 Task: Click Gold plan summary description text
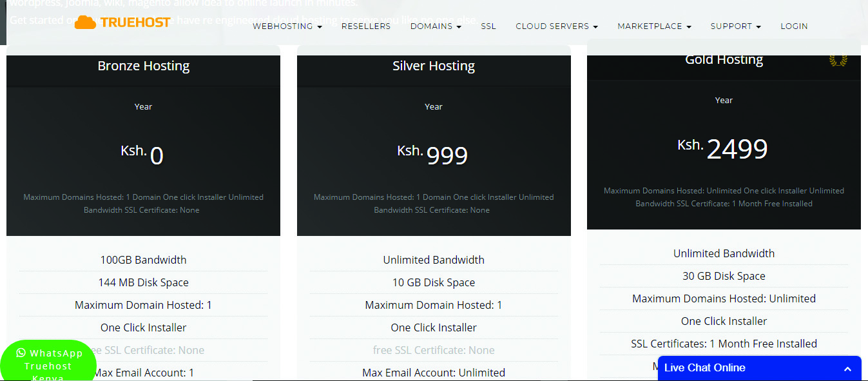pyautogui.click(x=724, y=197)
